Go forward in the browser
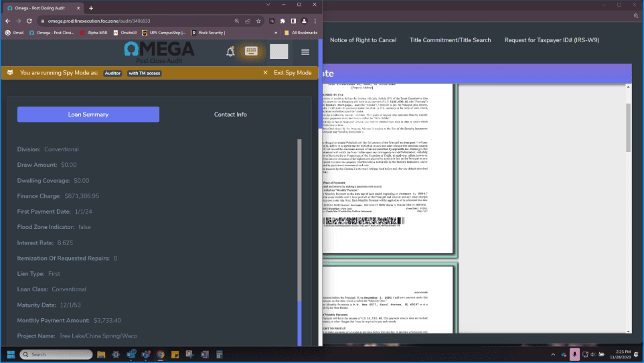Image resolution: width=644 pixels, height=363 pixels. [x=19, y=21]
